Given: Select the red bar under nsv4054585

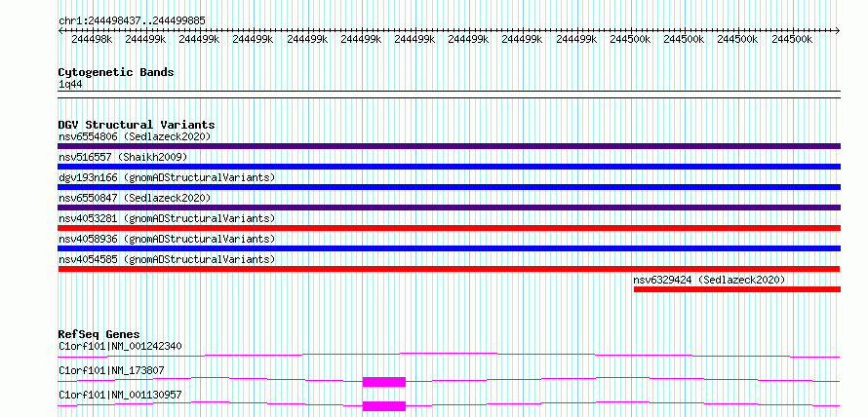Looking at the screenshot, I should pyautogui.click(x=449, y=269).
